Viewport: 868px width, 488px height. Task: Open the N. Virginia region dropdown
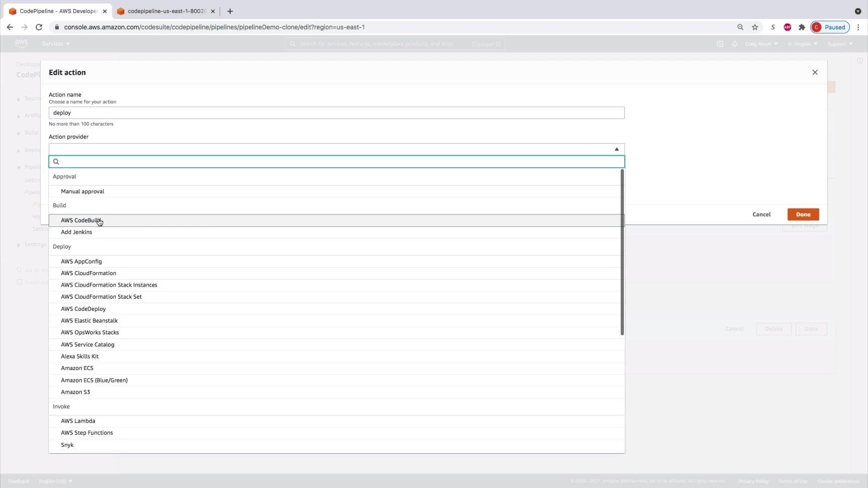(x=803, y=44)
